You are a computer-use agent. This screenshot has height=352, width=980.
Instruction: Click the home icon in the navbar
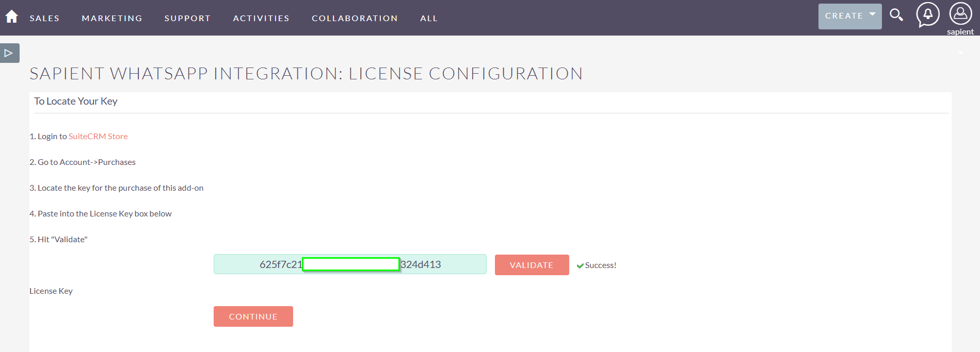point(11,17)
